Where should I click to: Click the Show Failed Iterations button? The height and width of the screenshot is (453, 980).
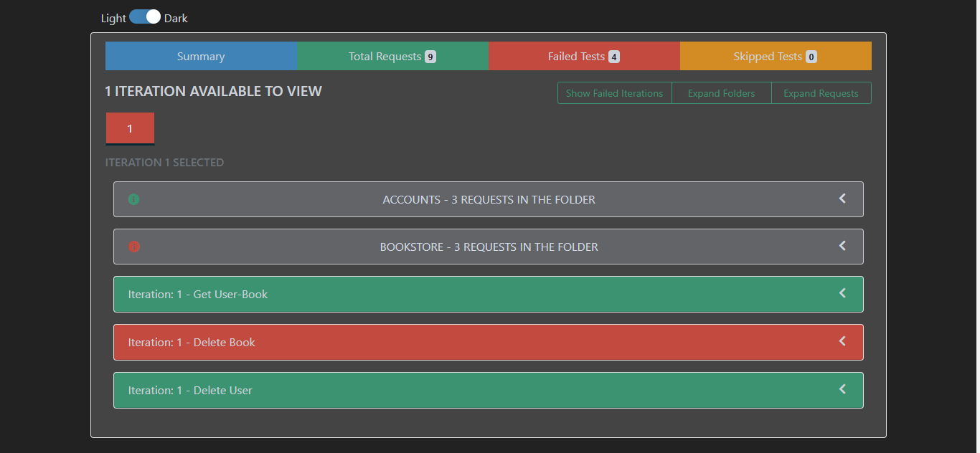(614, 93)
